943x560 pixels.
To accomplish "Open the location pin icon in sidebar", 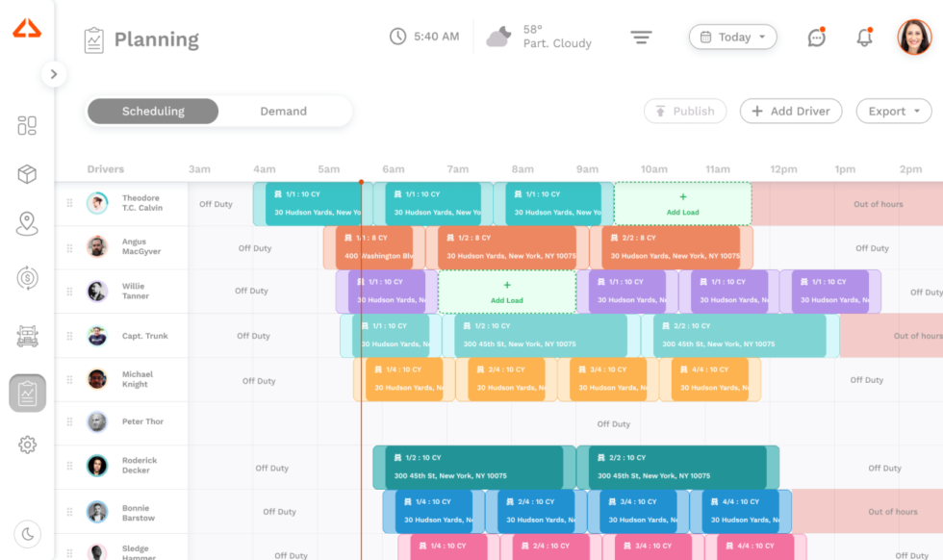I will pyautogui.click(x=27, y=222).
